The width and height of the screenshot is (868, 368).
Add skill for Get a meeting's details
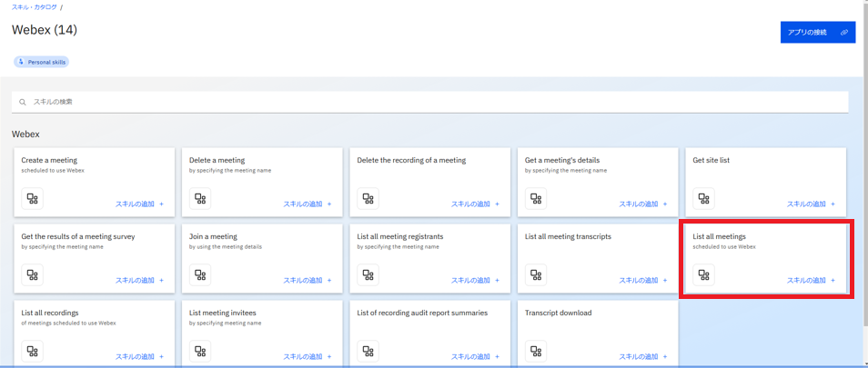tap(643, 204)
